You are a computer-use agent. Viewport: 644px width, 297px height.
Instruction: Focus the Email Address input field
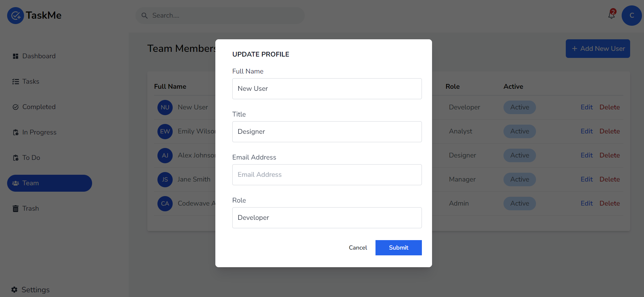coord(327,175)
